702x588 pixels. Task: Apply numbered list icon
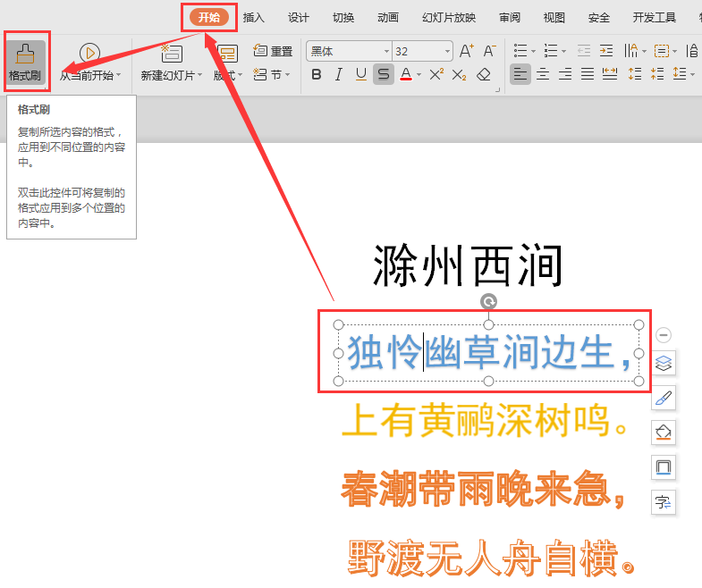(550, 51)
